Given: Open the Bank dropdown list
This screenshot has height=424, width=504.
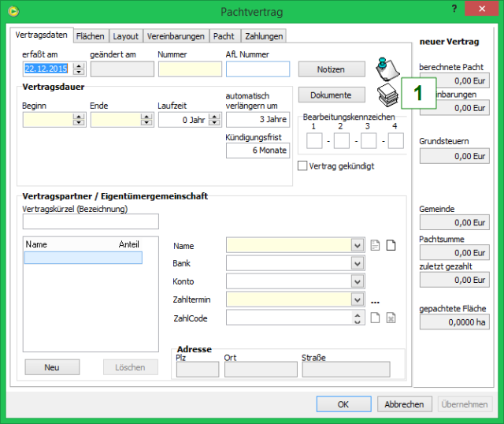Looking at the screenshot, I should point(358,263).
